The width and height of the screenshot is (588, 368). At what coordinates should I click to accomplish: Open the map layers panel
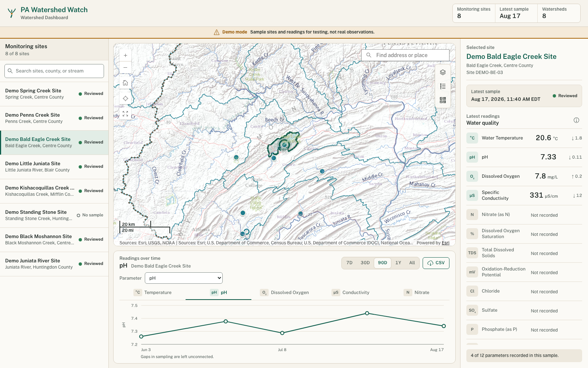tap(443, 72)
